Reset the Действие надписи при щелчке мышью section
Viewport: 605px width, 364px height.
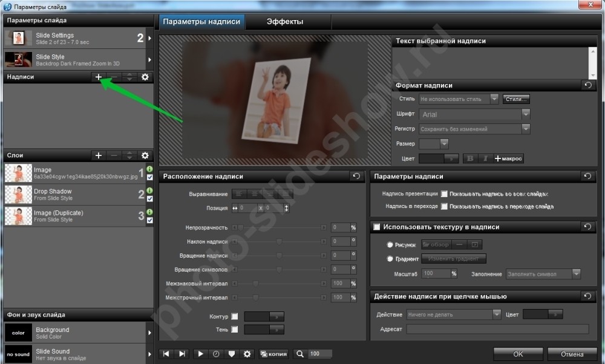(x=587, y=296)
